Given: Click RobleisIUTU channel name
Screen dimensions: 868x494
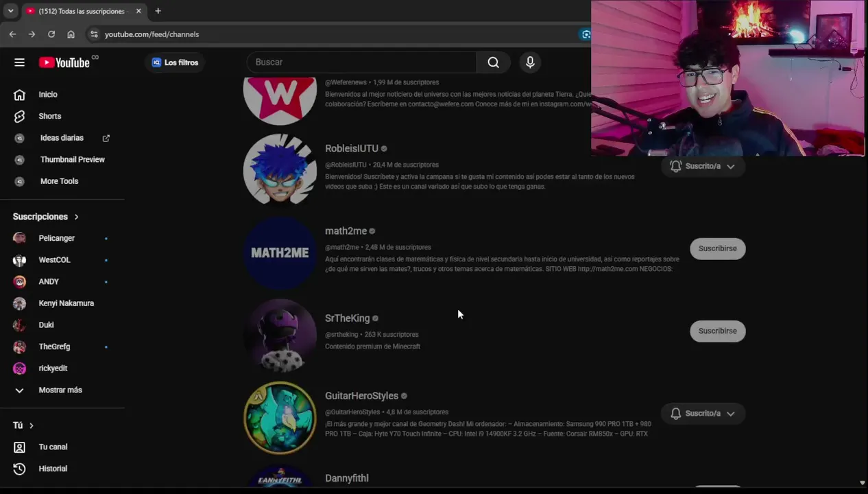Looking at the screenshot, I should click(x=352, y=148).
